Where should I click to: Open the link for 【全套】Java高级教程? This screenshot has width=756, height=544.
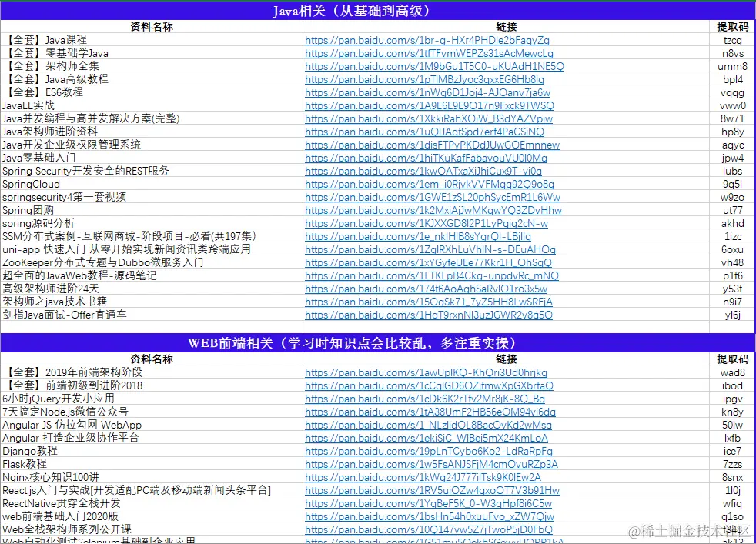click(x=425, y=79)
